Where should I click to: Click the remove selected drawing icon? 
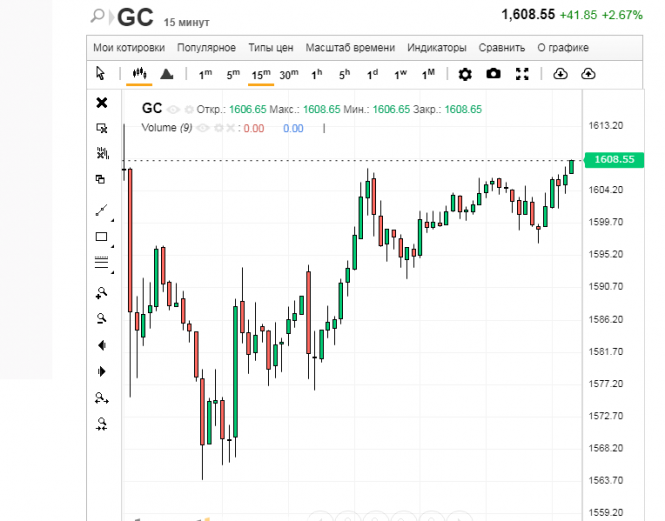(102, 128)
